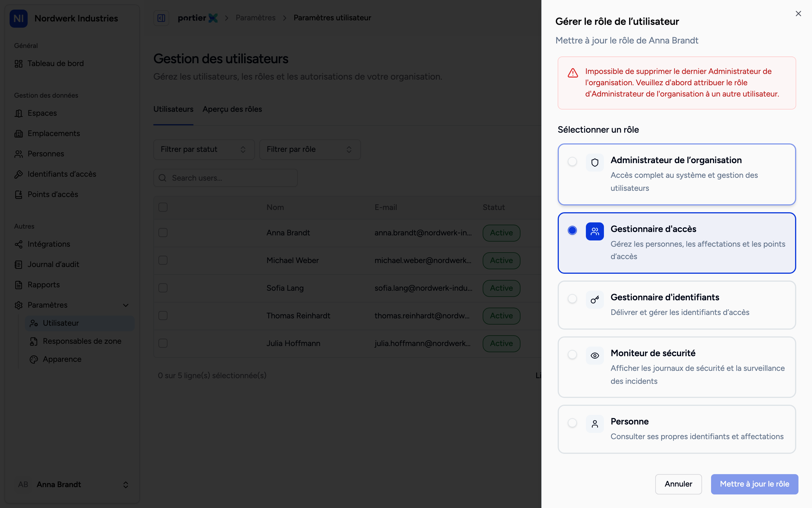Click the users icon for Gestionnaire d'accès
Screen dimensions: 812x508
(595, 231)
